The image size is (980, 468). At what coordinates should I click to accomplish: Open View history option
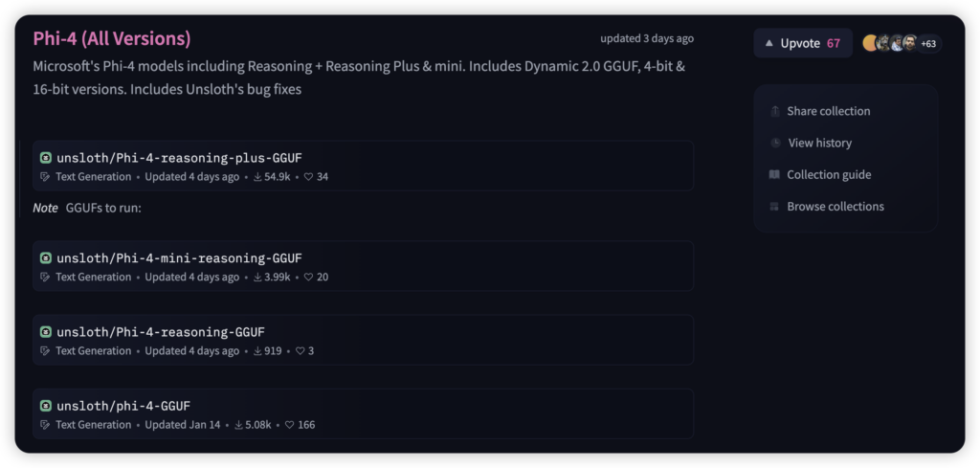(x=819, y=144)
